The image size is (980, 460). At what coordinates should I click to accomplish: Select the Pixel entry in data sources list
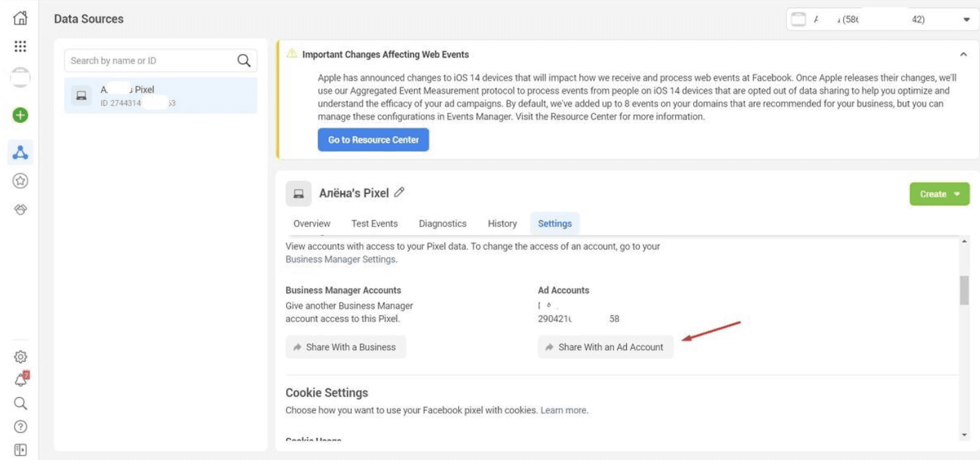coord(160,96)
